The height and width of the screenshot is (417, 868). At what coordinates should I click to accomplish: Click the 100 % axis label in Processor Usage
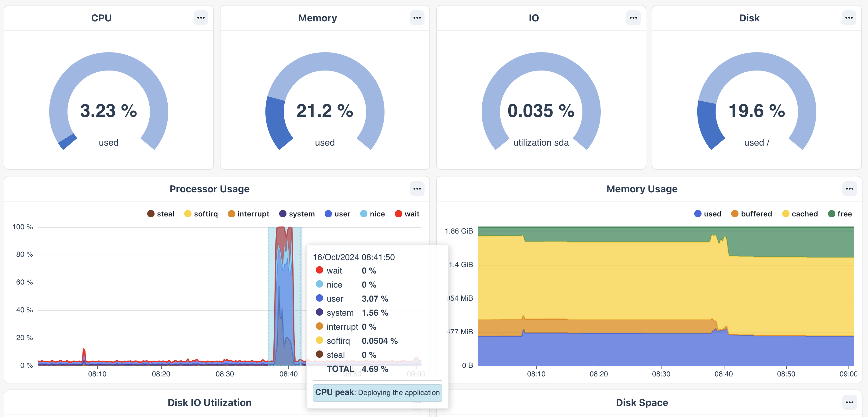click(x=23, y=227)
